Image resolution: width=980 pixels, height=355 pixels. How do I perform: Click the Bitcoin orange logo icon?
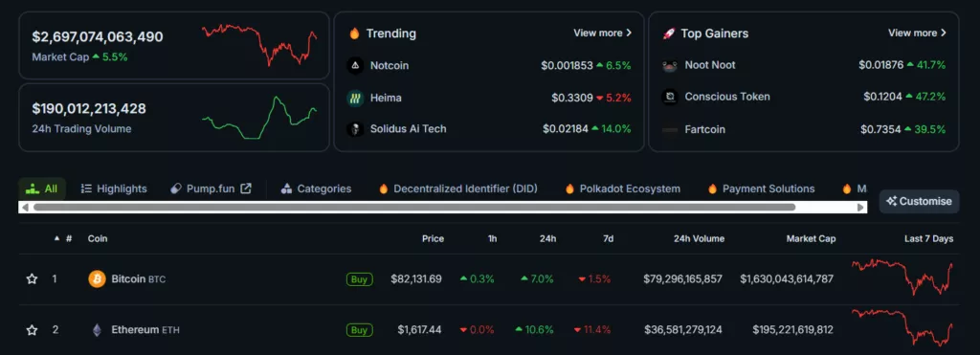[x=97, y=278]
